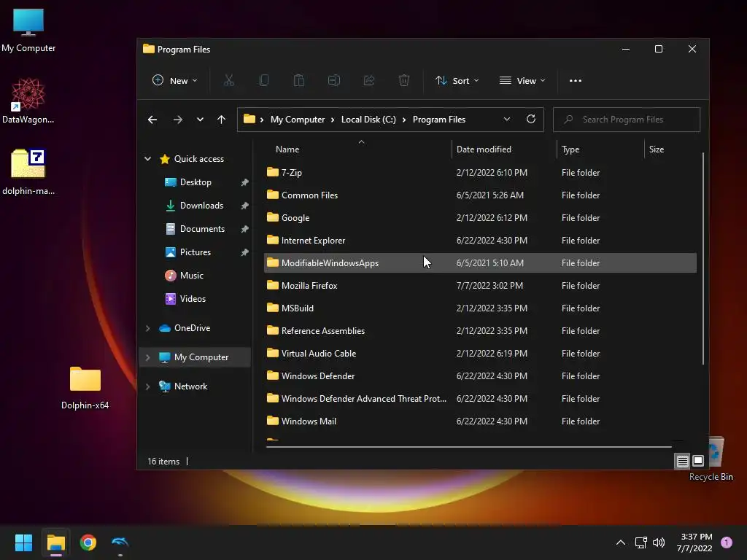Screen dimensions: 747x560
Task: Open the volume speaker tray icon
Action: [659, 542]
